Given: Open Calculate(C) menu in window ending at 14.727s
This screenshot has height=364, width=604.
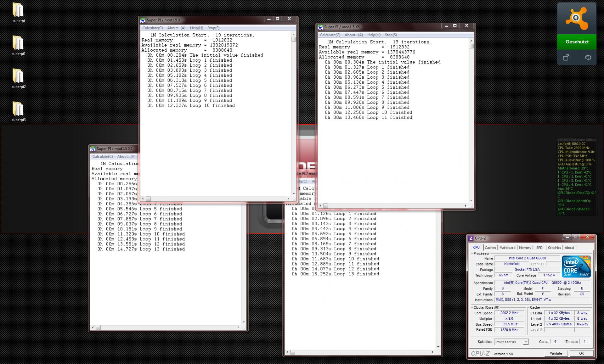Looking at the screenshot, I should pos(103,156).
